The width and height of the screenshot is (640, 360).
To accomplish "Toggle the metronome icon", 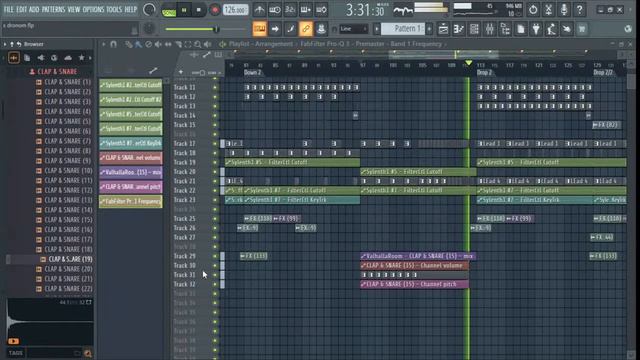I will [259, 10].
